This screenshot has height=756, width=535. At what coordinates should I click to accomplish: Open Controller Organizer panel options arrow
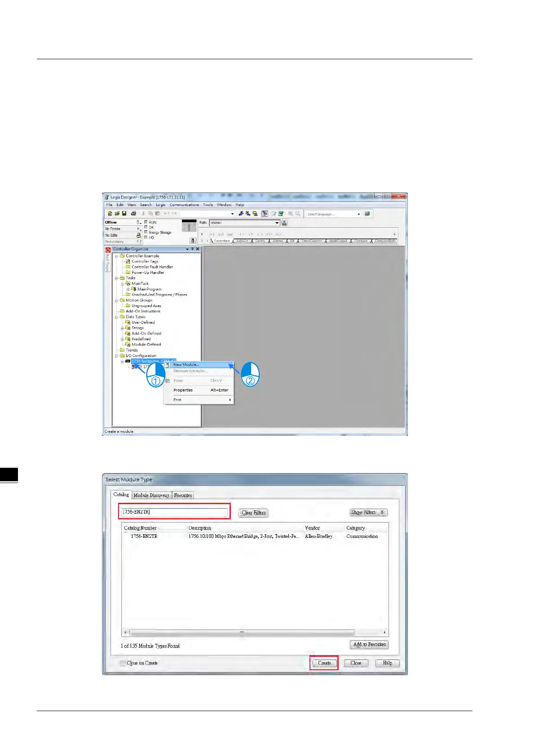pos(187,249)
